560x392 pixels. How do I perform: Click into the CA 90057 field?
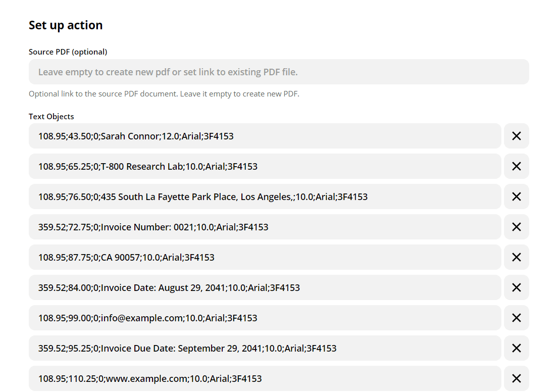pos(265,257)
